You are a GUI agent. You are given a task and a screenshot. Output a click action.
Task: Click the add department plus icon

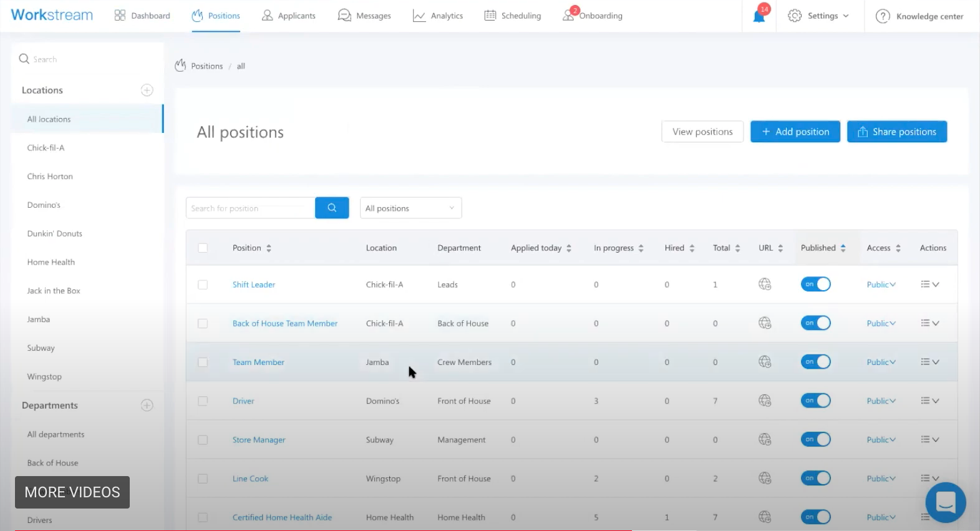point(147,406)
